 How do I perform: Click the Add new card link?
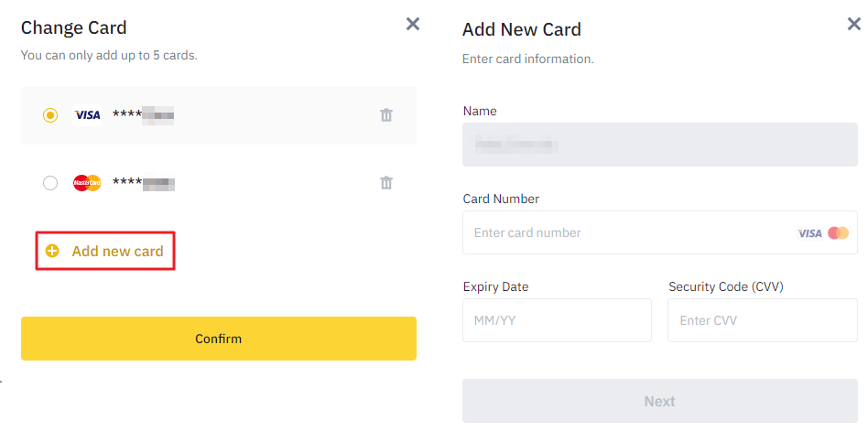pyautogui.click(x=117, y=251)
